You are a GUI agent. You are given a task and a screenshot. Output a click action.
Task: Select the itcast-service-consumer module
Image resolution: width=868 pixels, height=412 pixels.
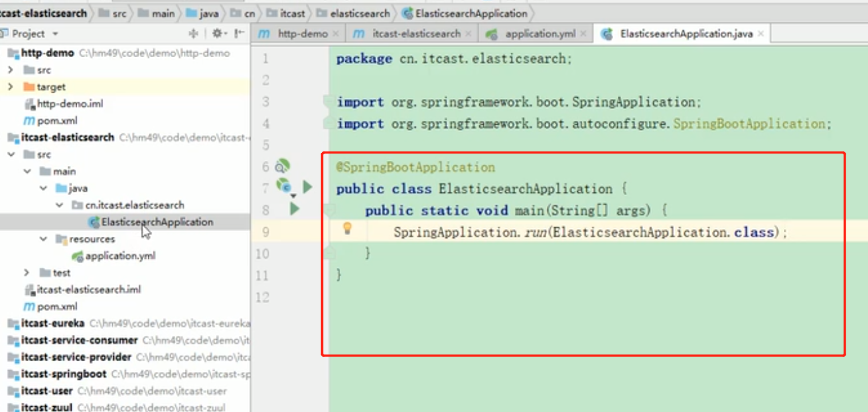tap(80, 340)
